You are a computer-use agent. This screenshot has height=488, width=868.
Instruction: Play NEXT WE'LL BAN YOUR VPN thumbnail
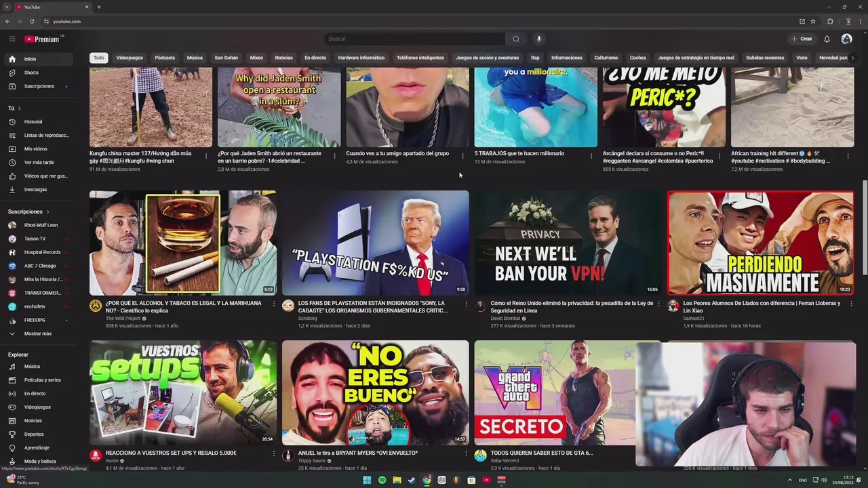tap(568, 243)
